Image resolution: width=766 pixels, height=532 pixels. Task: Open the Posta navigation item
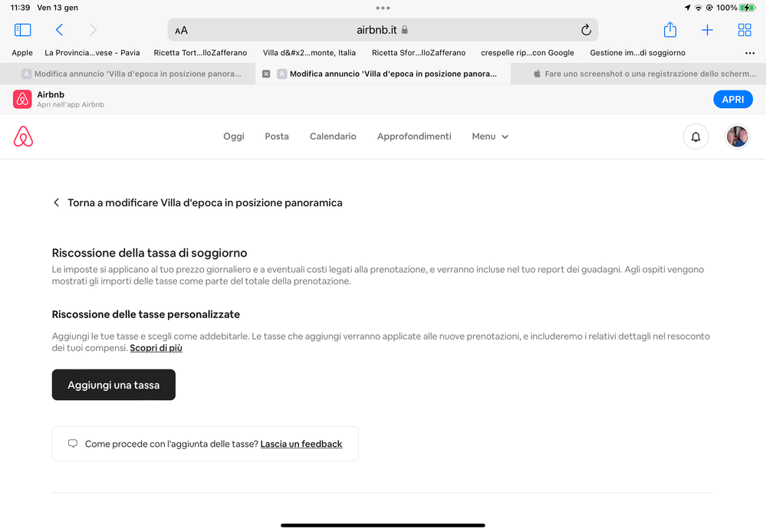[x=277, y=136]
